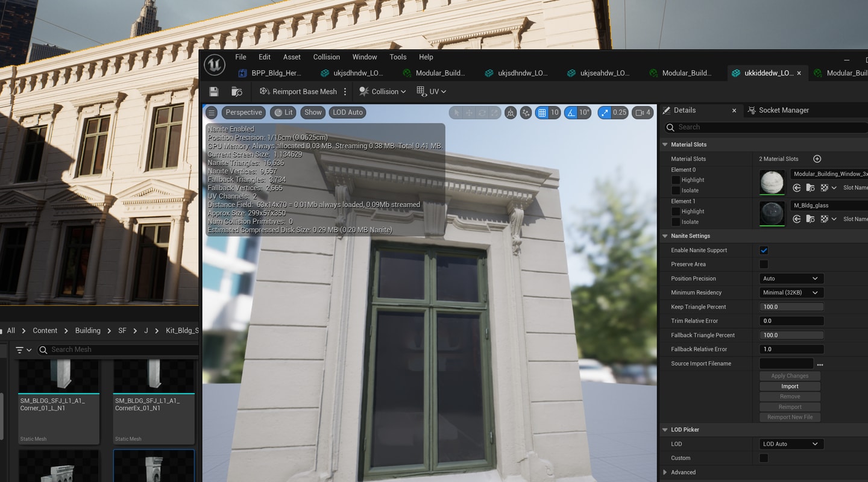Viewport: 868px width, 482px height.
Task: Open the Help menu
Action: pyautogui.click(x=426, y=57)
